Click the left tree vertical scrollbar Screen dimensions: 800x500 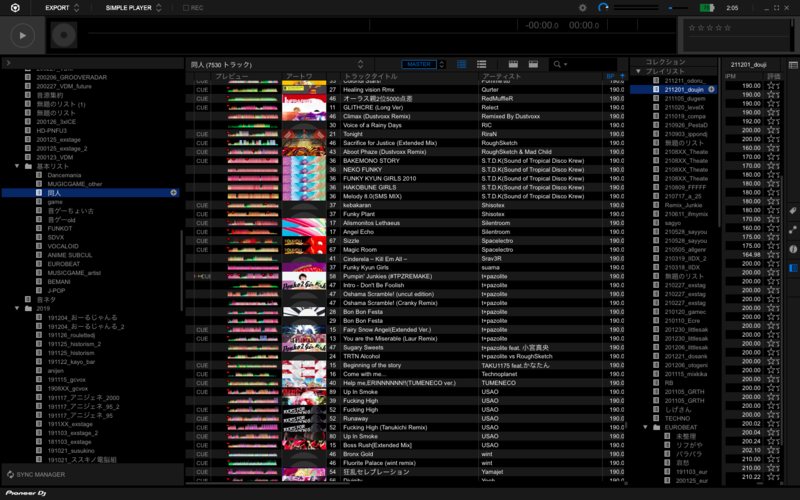[182, 270]
